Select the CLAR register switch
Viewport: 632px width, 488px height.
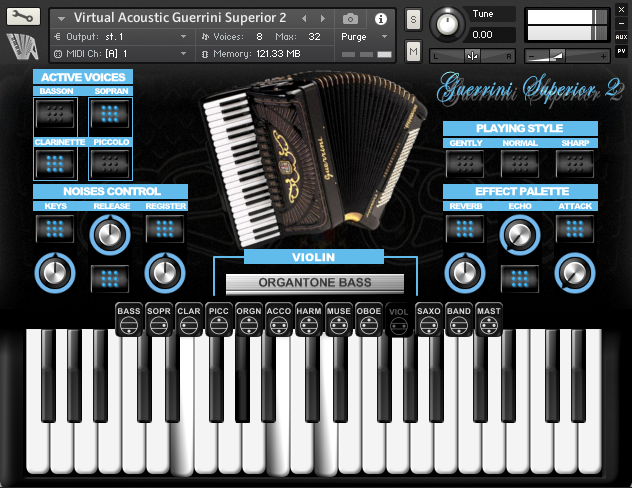coord(189,319)
